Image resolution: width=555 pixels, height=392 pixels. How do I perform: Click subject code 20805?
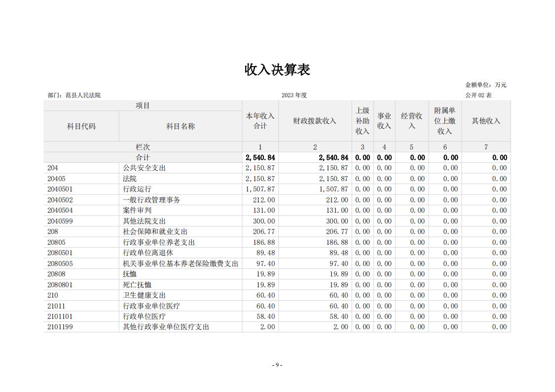[x=56, y=242]
